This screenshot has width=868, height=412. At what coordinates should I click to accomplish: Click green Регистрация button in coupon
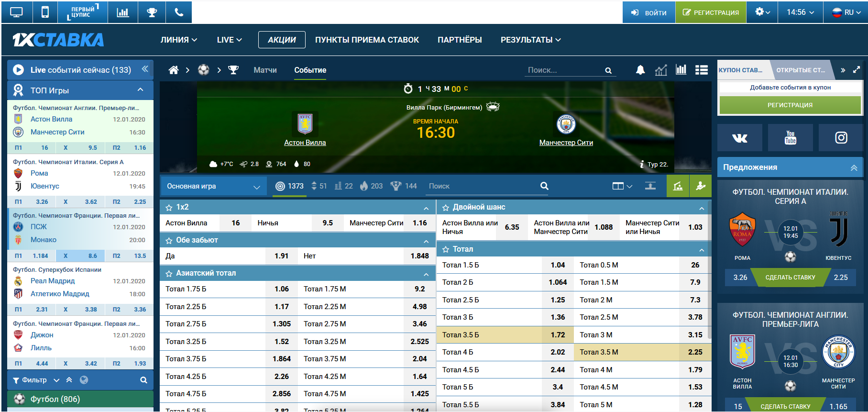(x=790, y=105)
